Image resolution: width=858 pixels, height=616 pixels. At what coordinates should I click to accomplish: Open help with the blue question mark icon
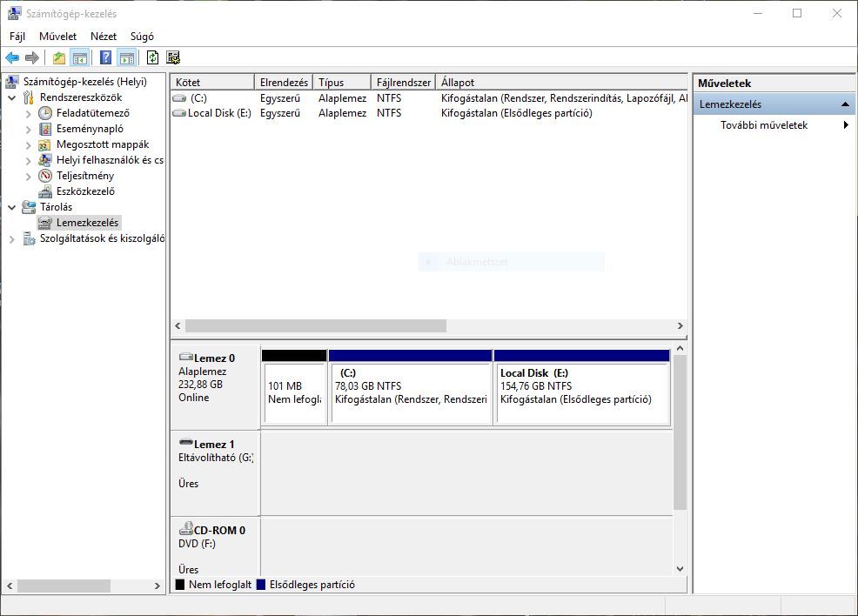pyautogui.click(x=105, y=57)
